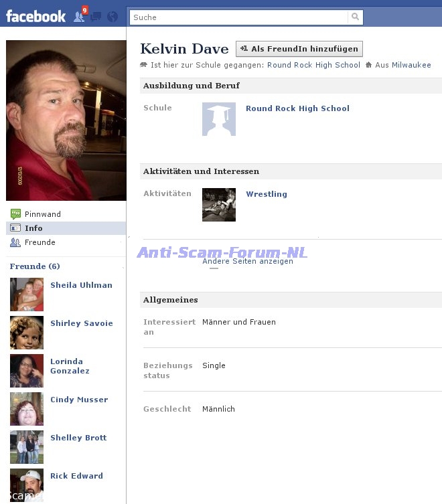Click the Freunde people icon in sidebar

[15, 242]
